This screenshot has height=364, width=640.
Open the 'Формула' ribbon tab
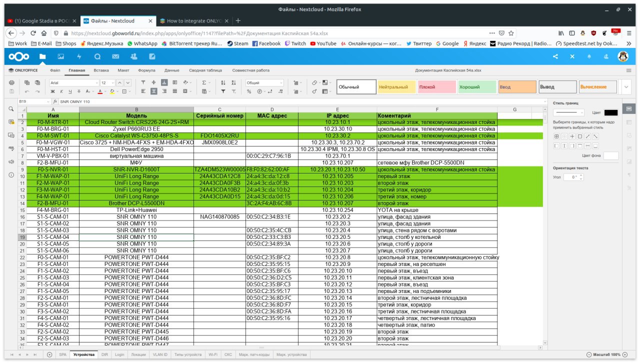point(146,70)
